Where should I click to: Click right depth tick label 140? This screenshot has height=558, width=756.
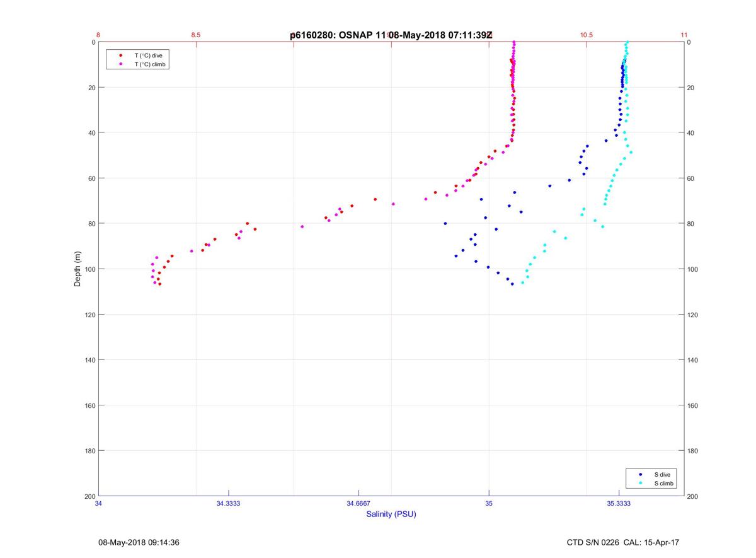point(694,360)
